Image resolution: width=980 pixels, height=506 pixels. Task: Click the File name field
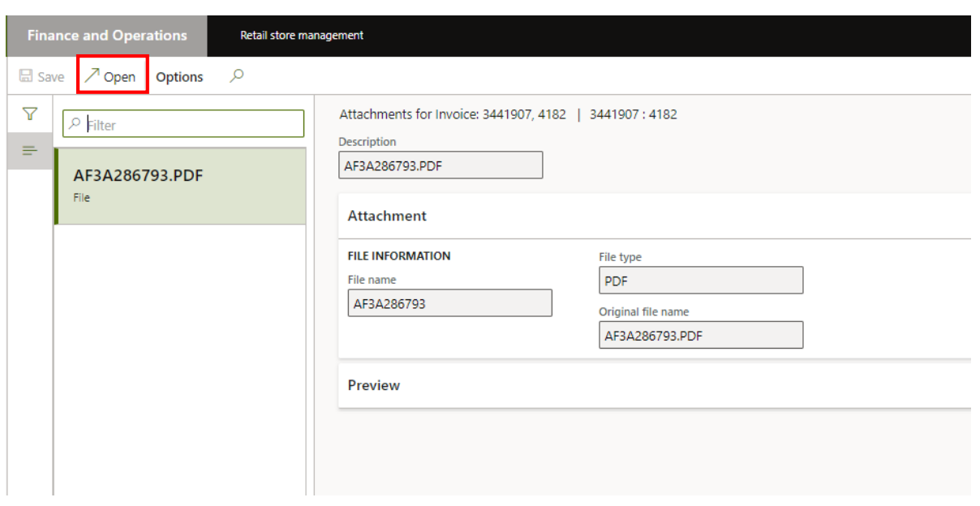coord(449,303)
